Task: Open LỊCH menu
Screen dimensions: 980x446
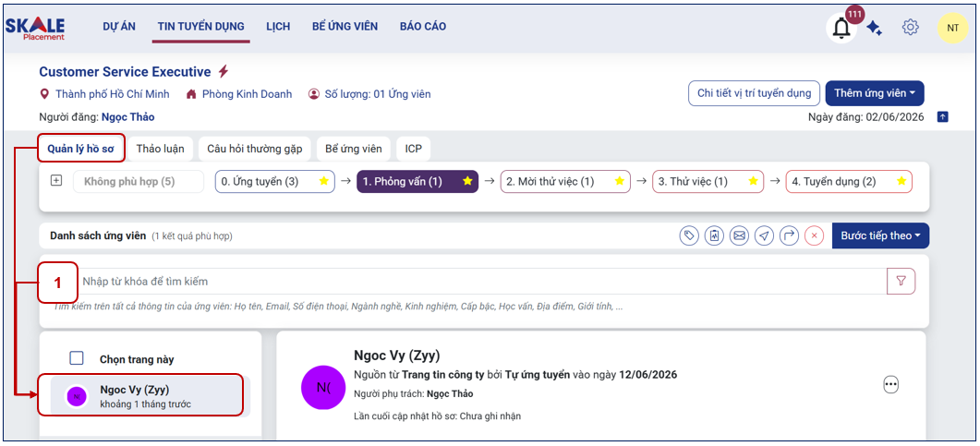Action: tap(277, 26)
